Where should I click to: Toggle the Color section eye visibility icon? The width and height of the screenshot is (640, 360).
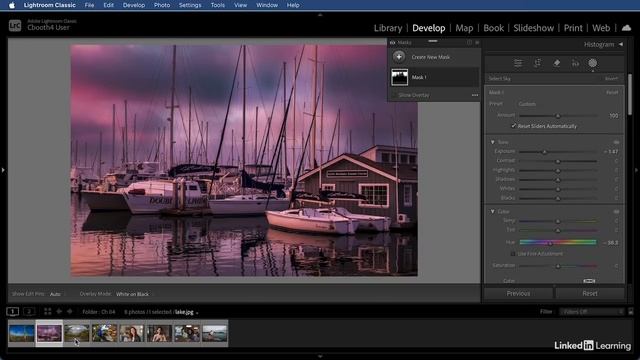point(616,211)
